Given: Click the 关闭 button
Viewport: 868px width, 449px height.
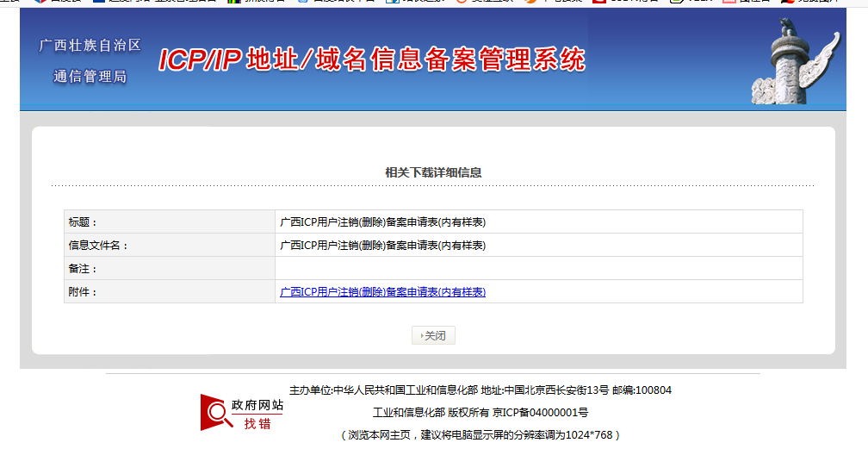Looking at the screenshot, I should click(x=433, y=335).
